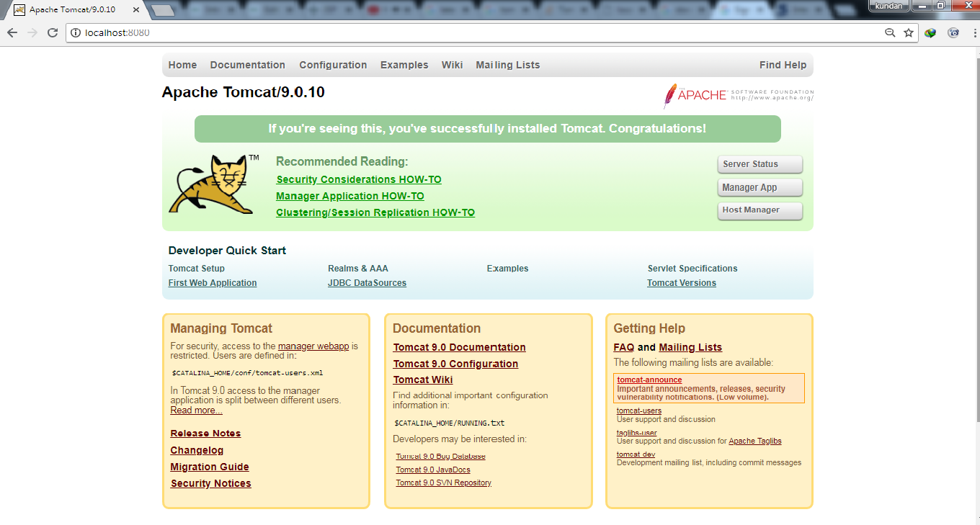Open Tomcat 9.0 Configuration link
Screen dimensions: 980x525
tap(455, 364)
